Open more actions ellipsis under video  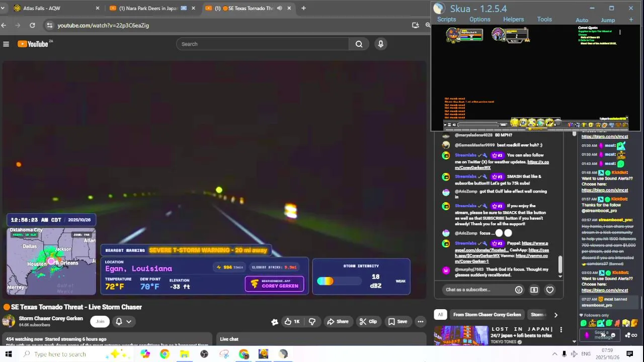coord(420,322)
